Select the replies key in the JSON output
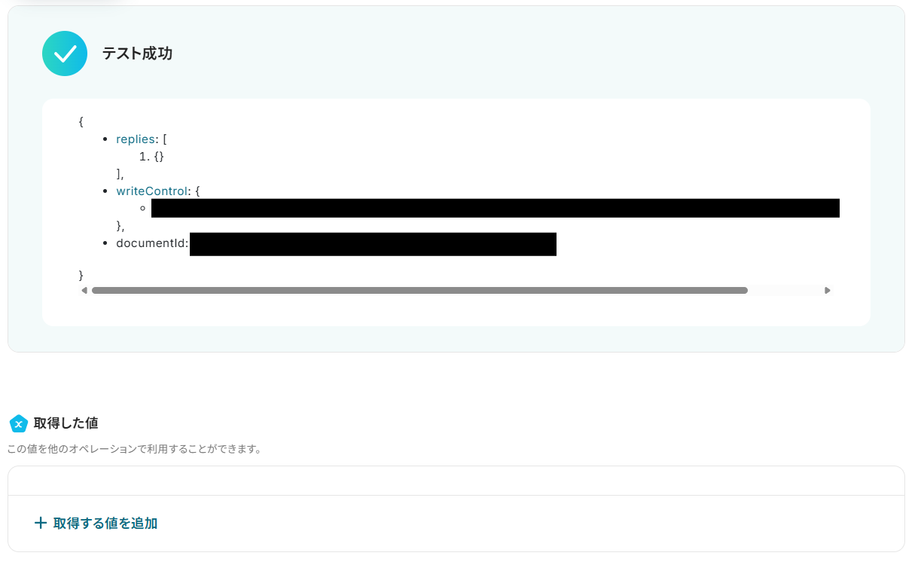This screenshot has height=568, width=924. (135, 139)
